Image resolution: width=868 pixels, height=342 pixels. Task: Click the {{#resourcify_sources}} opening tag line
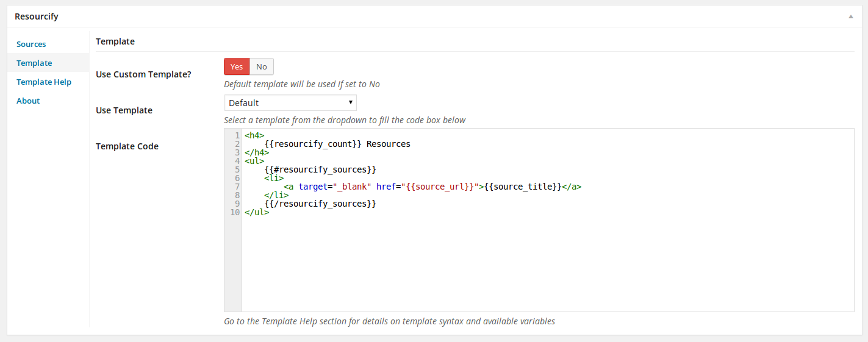(x=320, y=169)
